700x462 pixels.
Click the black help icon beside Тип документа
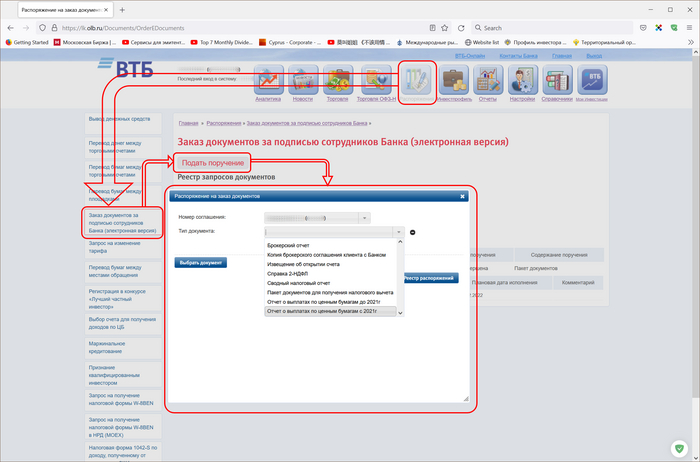click(x=412, y=232)
